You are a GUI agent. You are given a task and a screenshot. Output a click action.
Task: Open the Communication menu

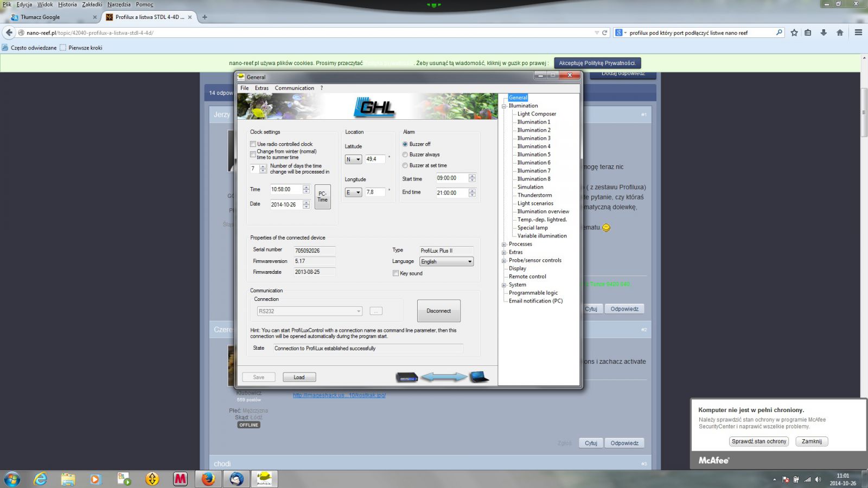click(x=294, y=88)
